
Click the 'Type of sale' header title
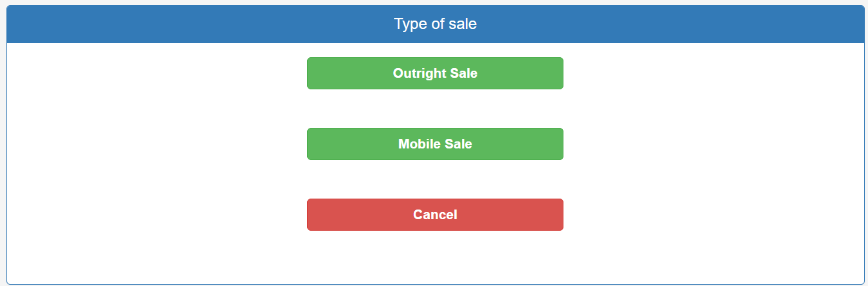435,24
